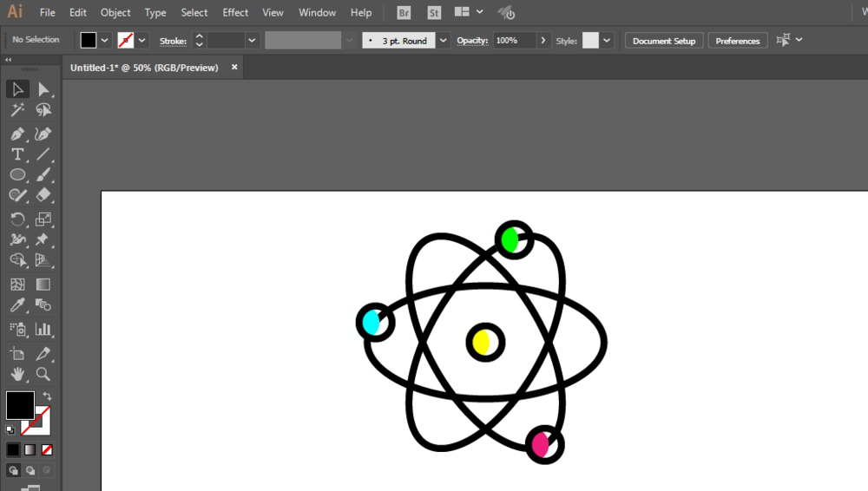Open the Object menu

115,13
